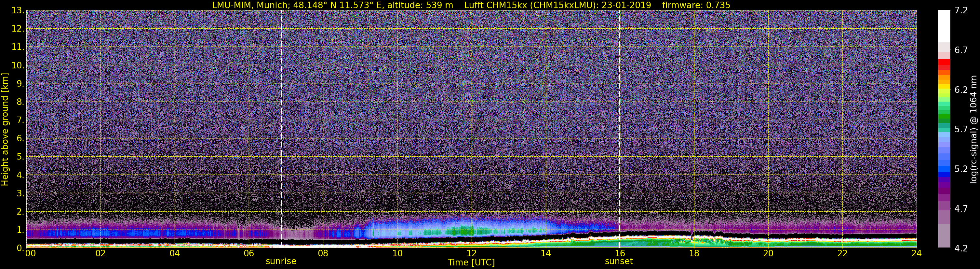
Task: Click the white top segment of the colorbar
Action: point(944,26)
